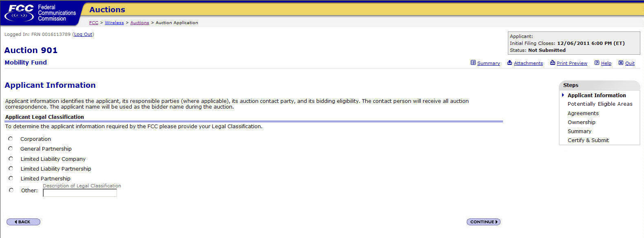Viewport: 644px width, 238px height.
Task: Click the Logged In FRN 0016113789 text
Action: pyautogui.click(x=37, y=34)
